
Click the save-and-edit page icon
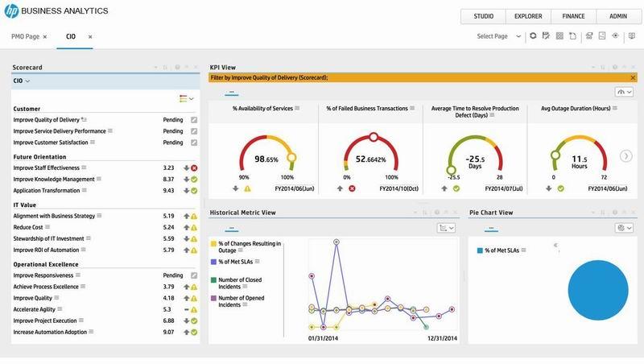click(x=546, y=35)
